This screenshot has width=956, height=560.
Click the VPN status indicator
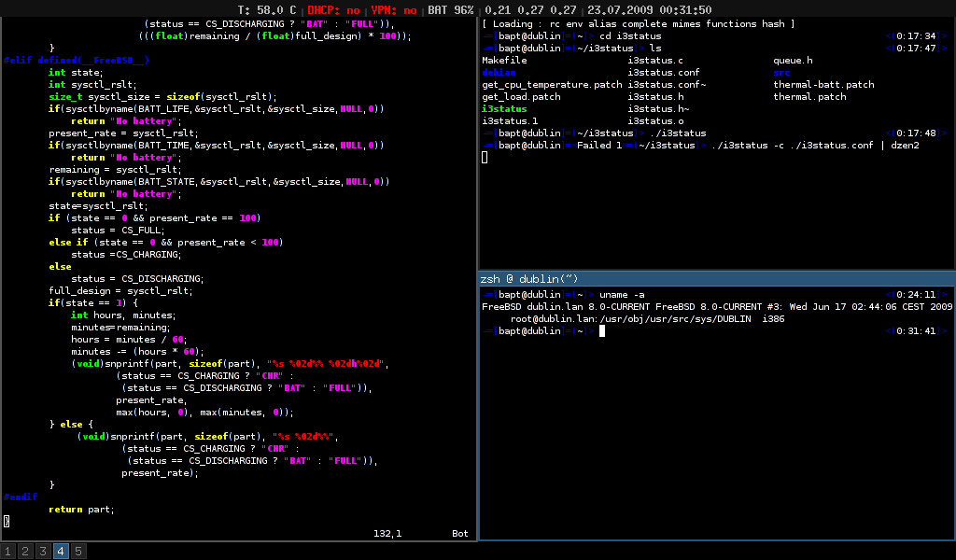coord(394,9)
